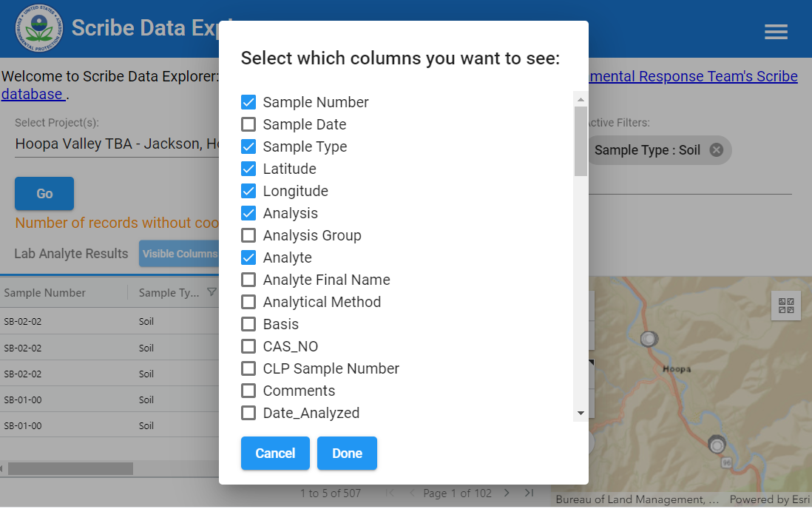Enable the Sample Date column
This screenshot has width=812, height=509.
[x=248, y=124]
